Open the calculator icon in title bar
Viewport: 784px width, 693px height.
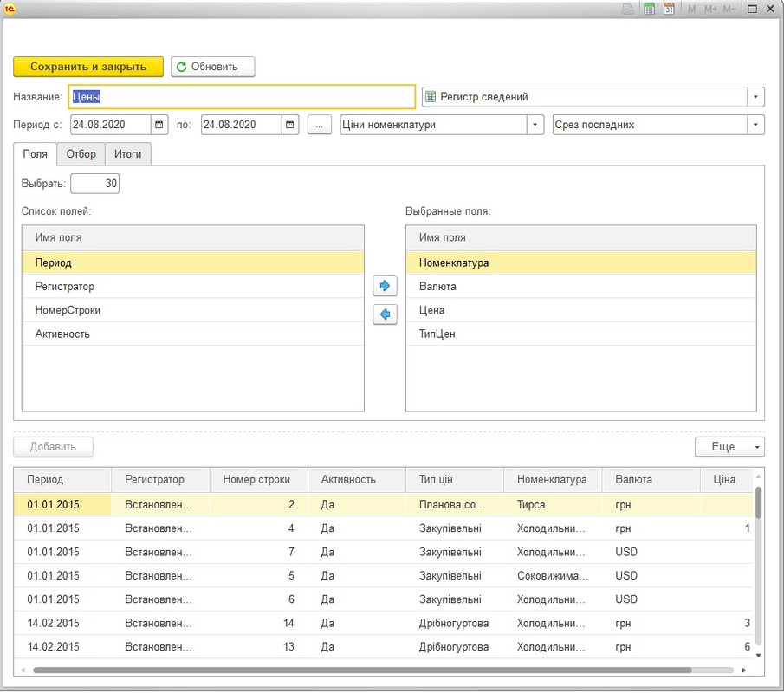(649, 9)
